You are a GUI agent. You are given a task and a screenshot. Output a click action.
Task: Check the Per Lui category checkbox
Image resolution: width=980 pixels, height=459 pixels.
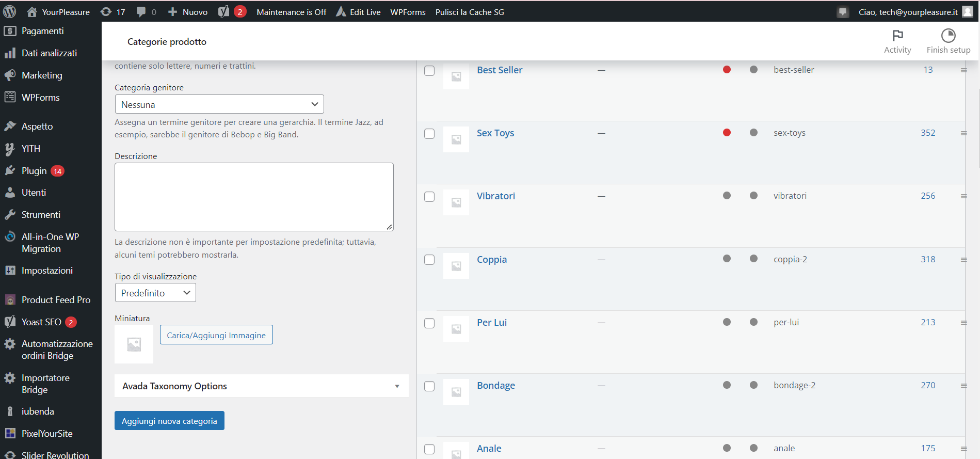[429, 323]
